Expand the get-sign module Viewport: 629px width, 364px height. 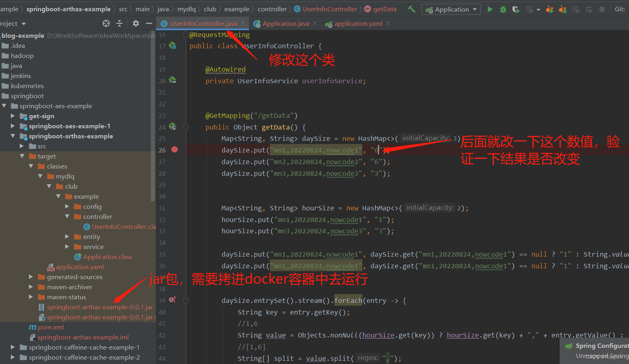tap(13, 116)
